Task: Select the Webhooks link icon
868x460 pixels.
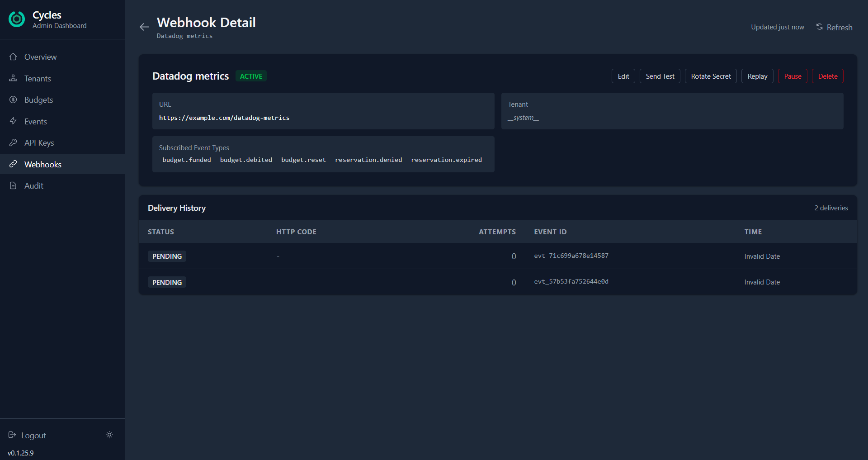Action: coord(13,164)
